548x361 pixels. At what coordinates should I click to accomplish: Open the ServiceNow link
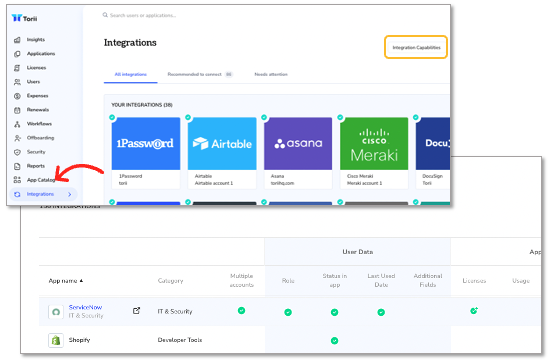(85, 307)
